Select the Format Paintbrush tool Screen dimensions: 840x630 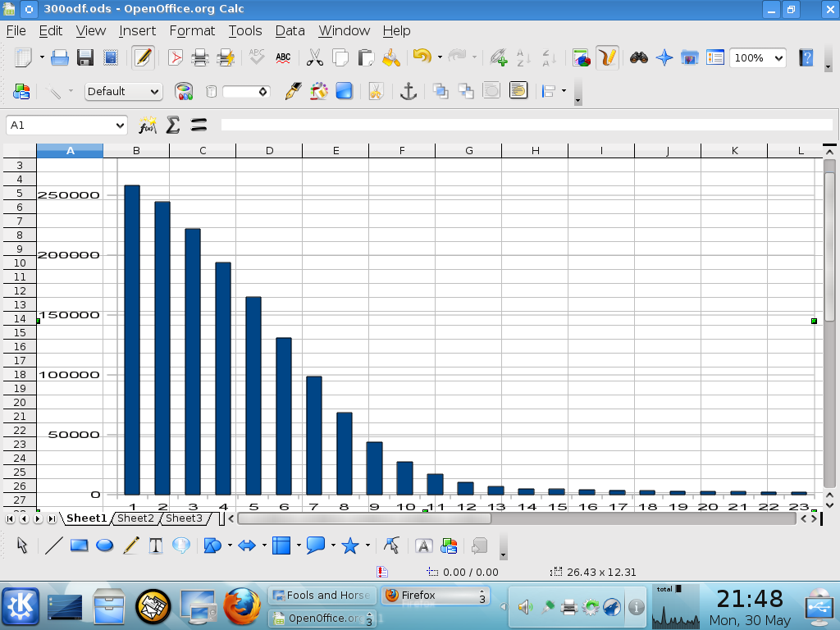391,57
